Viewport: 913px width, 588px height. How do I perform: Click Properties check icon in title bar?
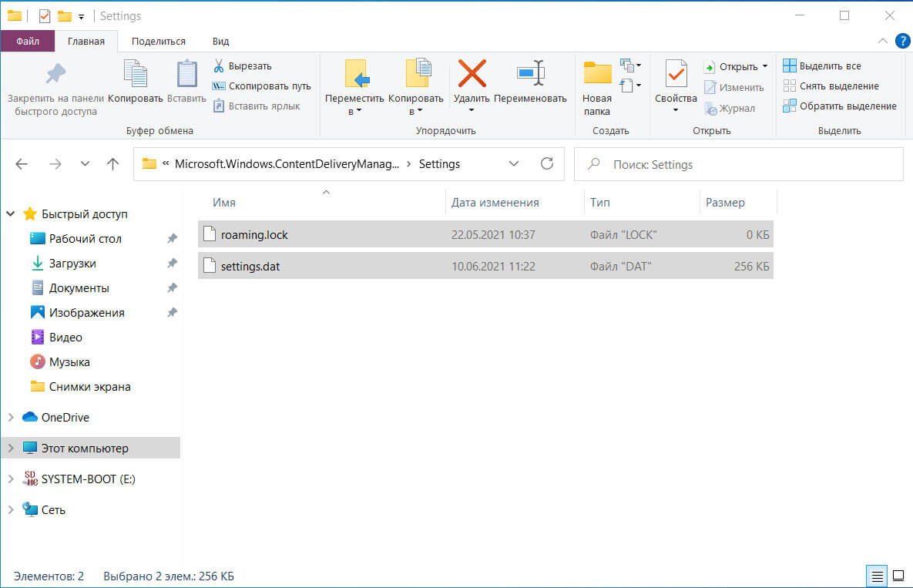click(x=45, y=15)
